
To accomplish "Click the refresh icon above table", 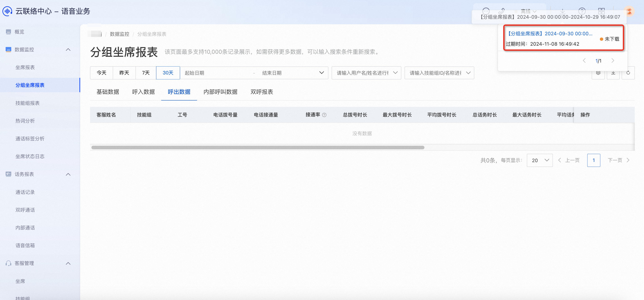I will (628, 73).
